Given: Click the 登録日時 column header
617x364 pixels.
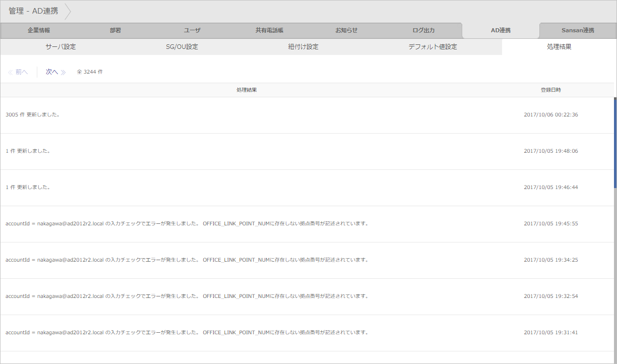Looking at the screenshot, I should 550,90.
